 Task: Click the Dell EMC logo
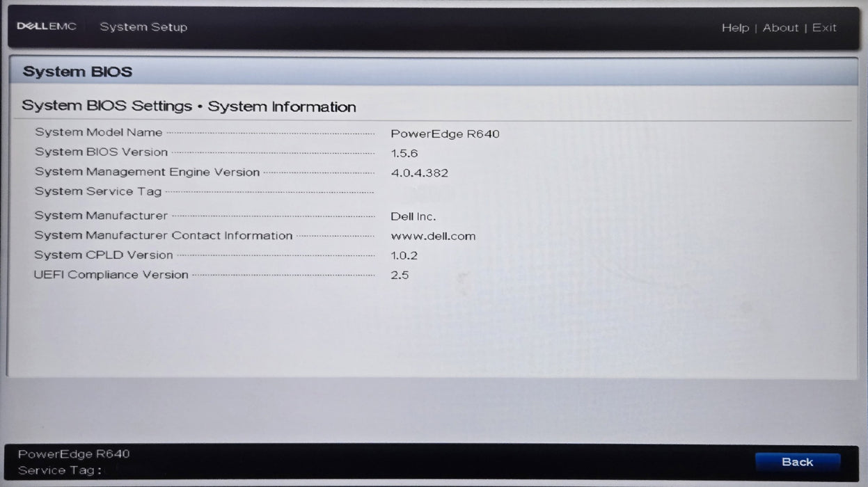click(x=47, y=26)
